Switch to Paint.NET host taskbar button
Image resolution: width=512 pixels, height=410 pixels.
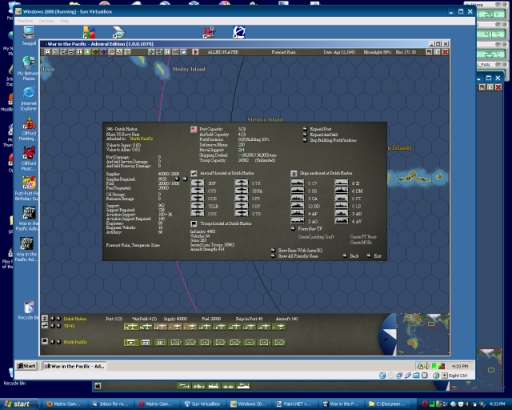pos(295,404)
